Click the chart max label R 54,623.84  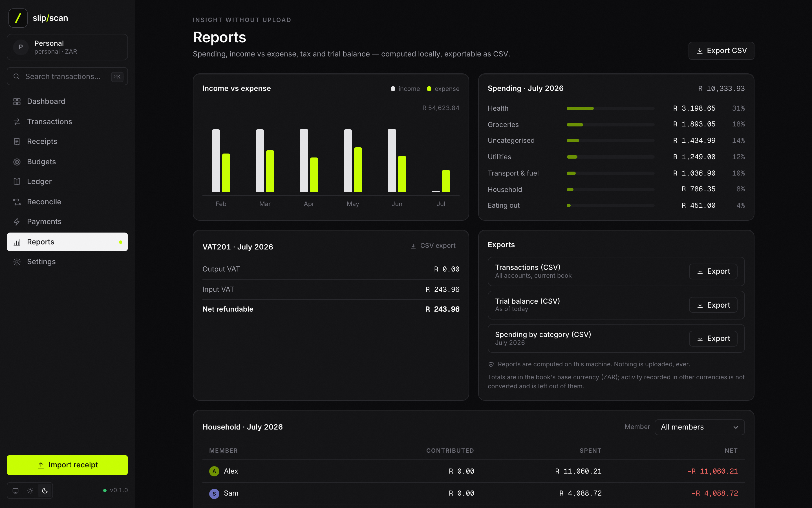441,108
